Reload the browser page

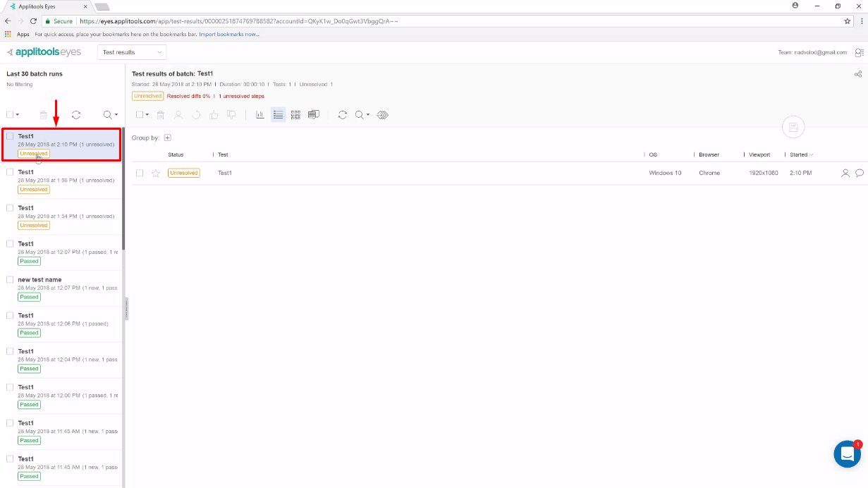point(33,21)
